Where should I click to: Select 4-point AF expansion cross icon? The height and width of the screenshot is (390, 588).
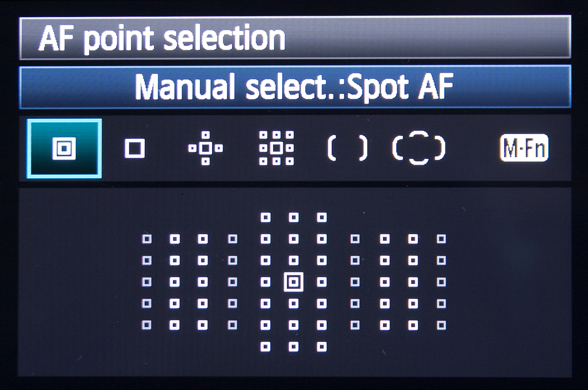pos(206,148)
